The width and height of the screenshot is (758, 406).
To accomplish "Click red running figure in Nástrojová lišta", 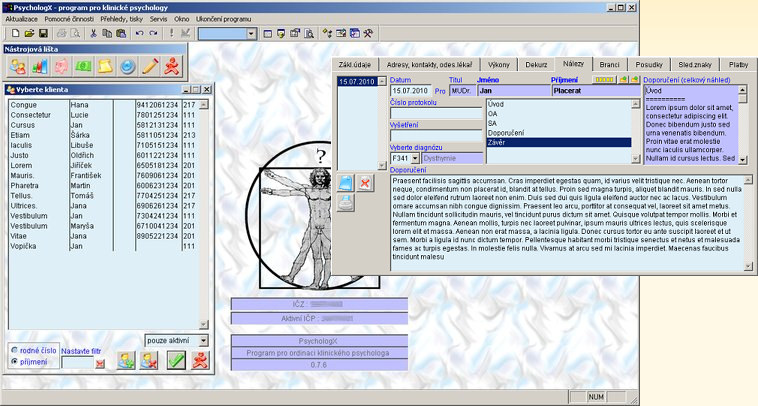I will (171, 66).
